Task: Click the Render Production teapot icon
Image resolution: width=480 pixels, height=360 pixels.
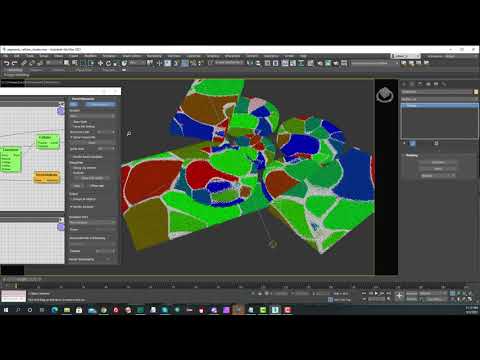Action: (336, 63)
